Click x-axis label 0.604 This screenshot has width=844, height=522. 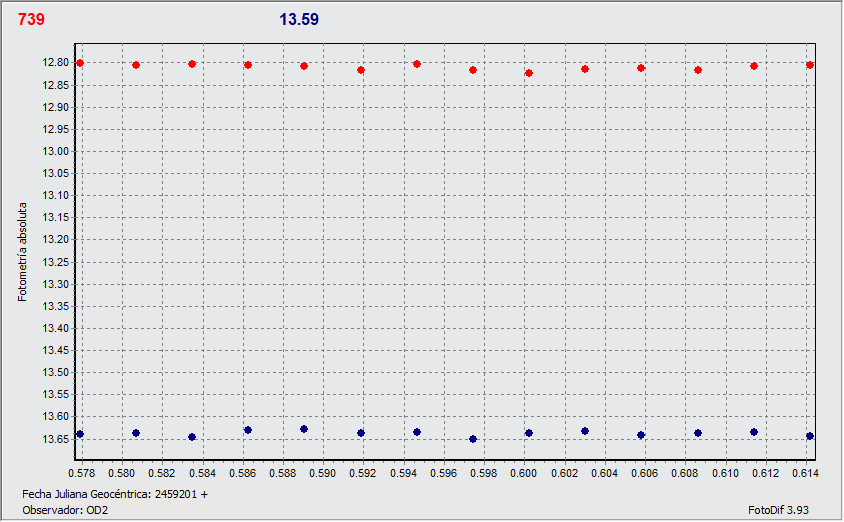[604, 473]
